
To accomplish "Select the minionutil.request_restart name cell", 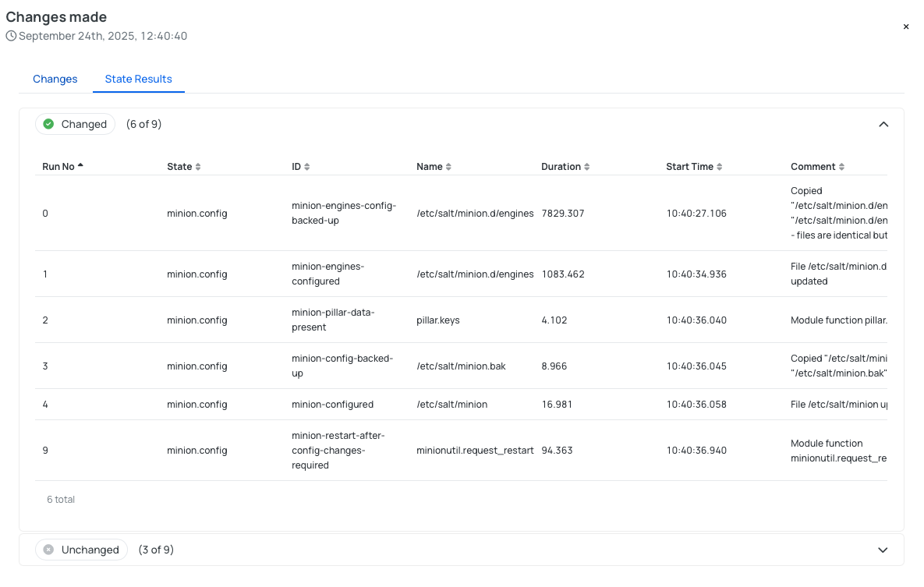I will (475, 450).
